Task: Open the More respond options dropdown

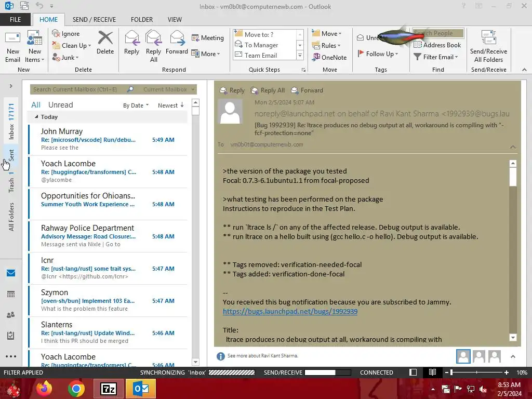Action: [x=206, y=54]
